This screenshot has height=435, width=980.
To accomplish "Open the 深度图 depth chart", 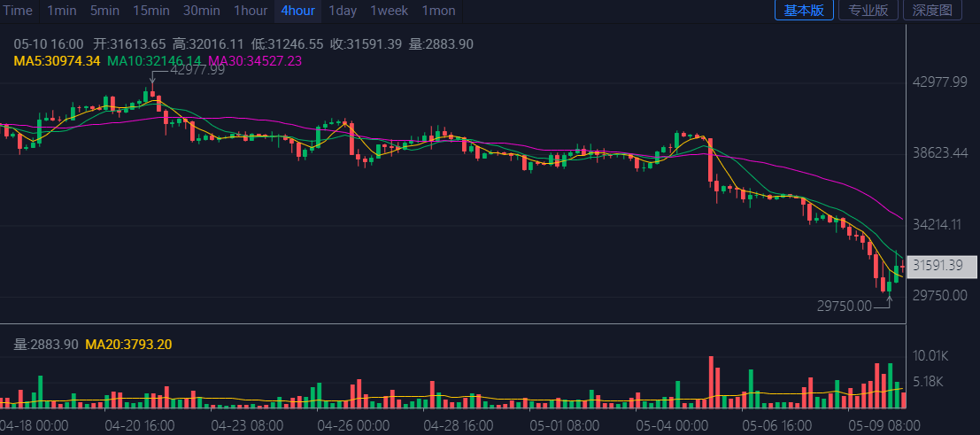I will click(x=931, y=11).
